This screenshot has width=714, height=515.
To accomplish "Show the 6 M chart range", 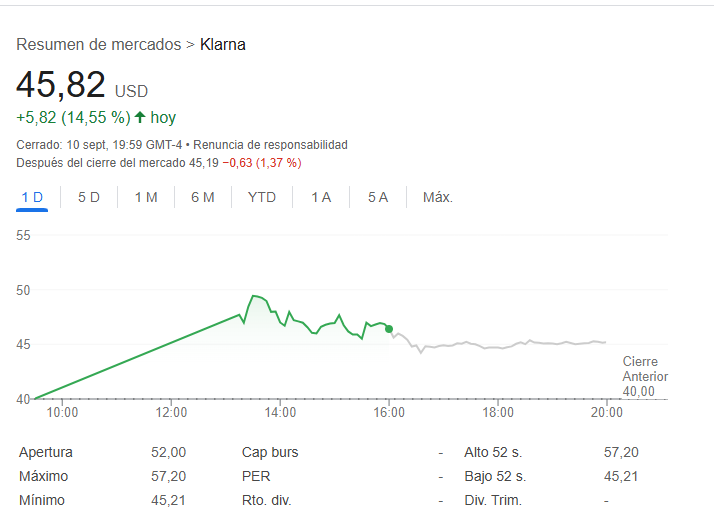I will (203, 197).
